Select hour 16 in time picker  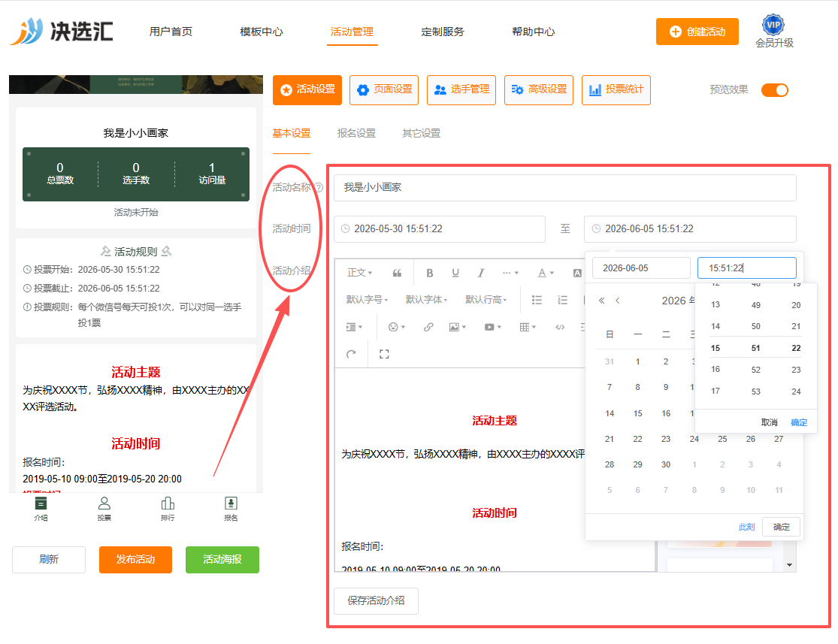point(715,369)
